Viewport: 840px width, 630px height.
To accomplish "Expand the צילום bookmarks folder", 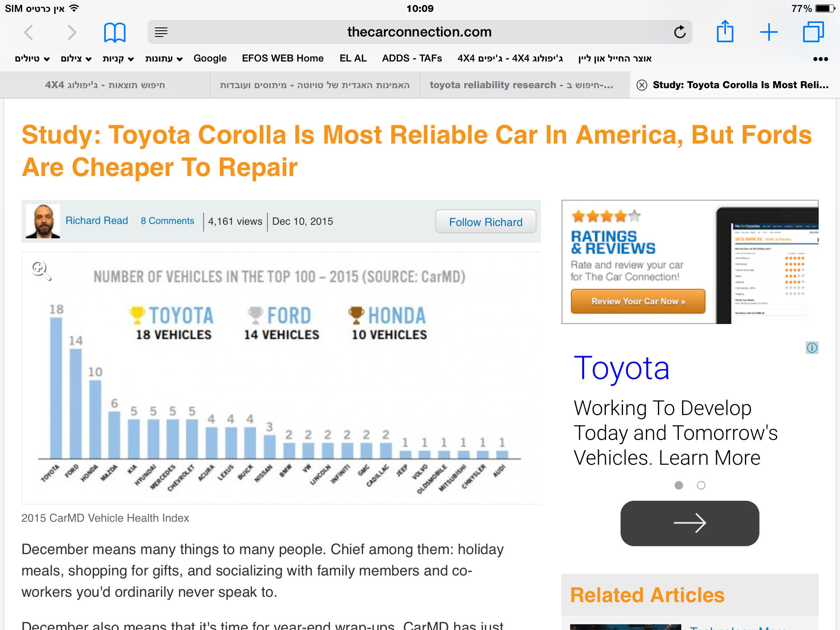I will coord(76,59).
